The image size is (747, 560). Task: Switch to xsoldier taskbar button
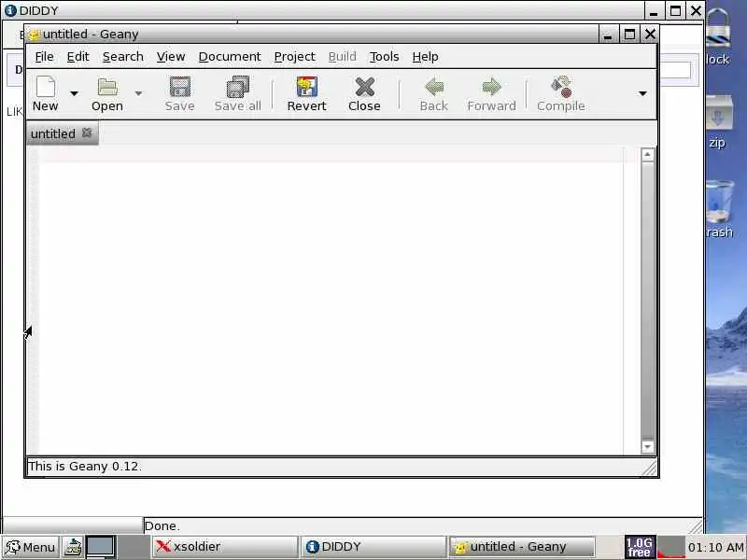[x=224, y=547]
